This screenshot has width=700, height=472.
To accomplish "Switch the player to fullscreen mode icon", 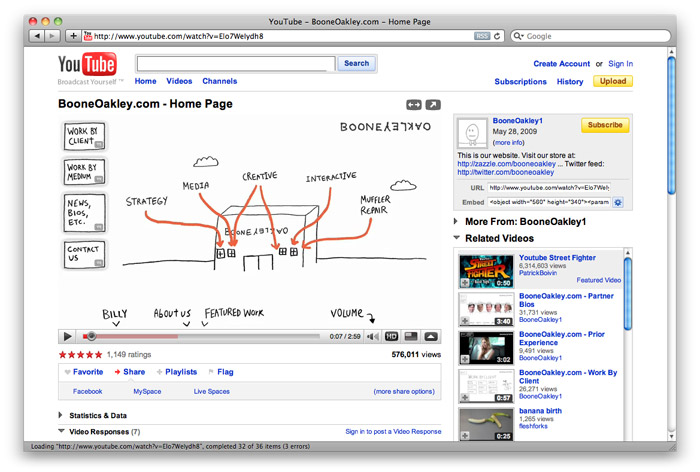I will tap(411, 336).
